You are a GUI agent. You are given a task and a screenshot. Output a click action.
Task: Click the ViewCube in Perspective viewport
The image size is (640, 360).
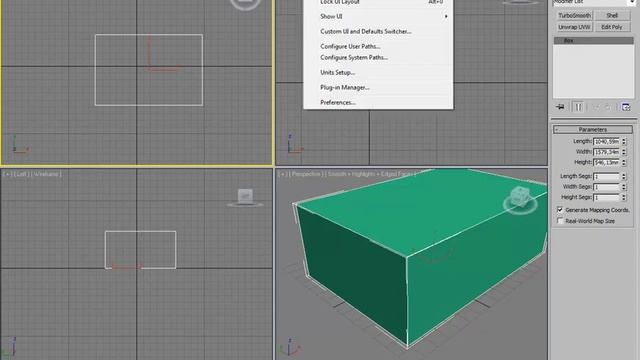pyautogui.click(x=520, y=199)
